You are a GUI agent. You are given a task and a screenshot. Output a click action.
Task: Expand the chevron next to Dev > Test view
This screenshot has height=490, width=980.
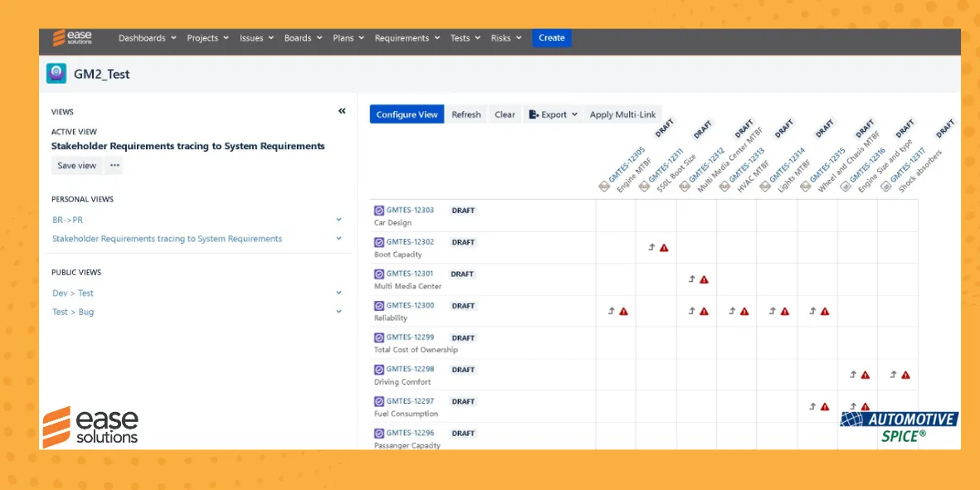[x=339, y=293]
